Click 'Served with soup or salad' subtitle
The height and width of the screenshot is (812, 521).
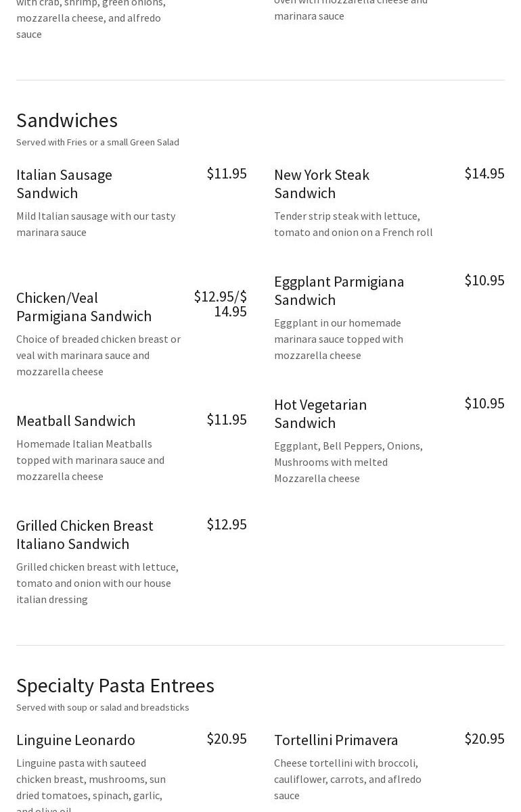[103, 707]
